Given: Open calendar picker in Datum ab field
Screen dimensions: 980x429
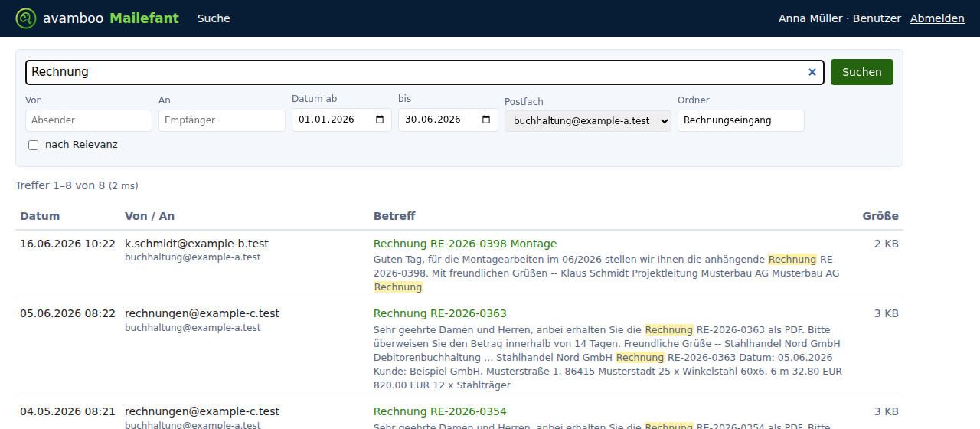Looking at the screenshot, I should pos(380,120).
